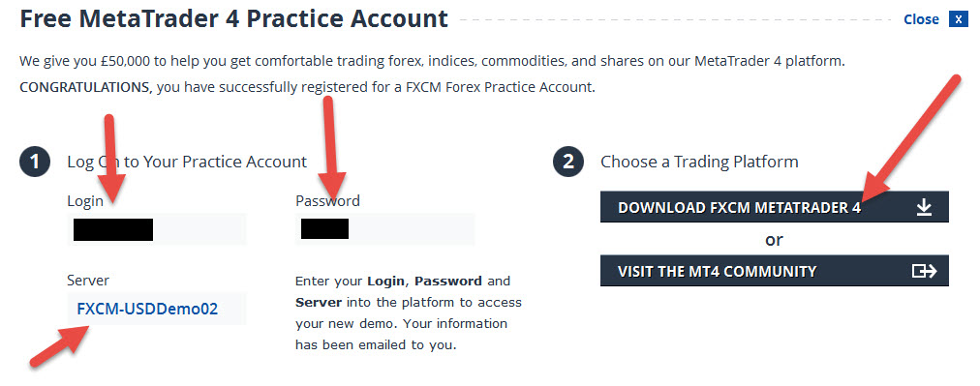
Task: Click the 'Free MetaTrader 4 Practice Account' heading
Action: [233, 18]
